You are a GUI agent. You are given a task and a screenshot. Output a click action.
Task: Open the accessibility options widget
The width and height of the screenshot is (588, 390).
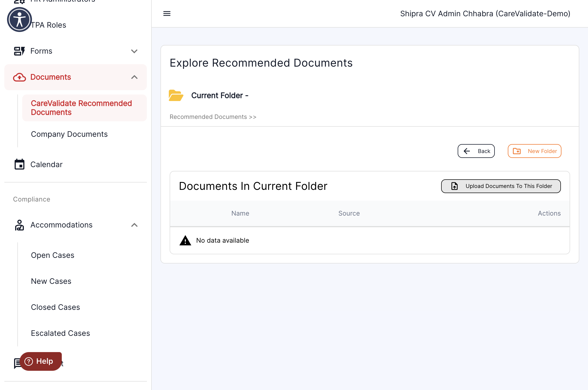[x=20, y=19]
